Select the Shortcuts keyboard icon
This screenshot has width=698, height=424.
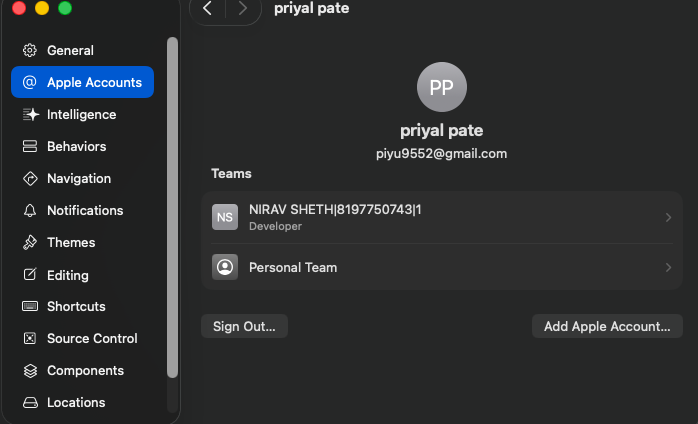pos(30,306)
